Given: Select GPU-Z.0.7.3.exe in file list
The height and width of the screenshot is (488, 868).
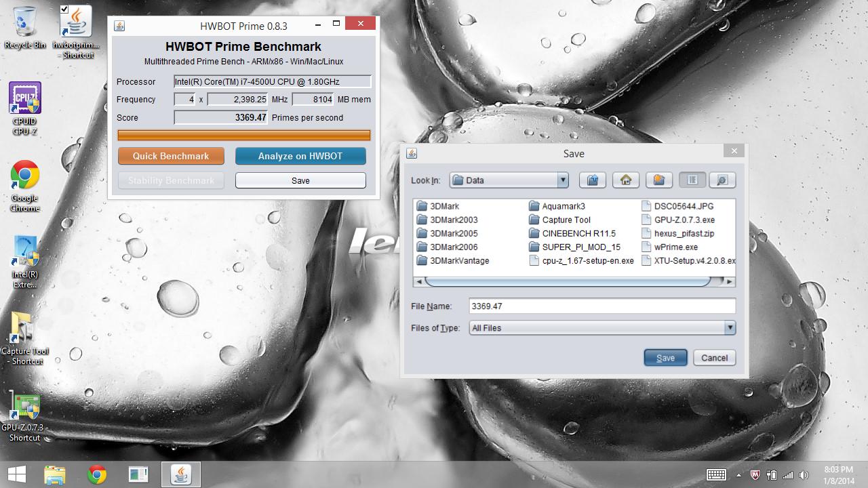Looking at the screenshot, I should pyautogui.click(x=678, y=220).
